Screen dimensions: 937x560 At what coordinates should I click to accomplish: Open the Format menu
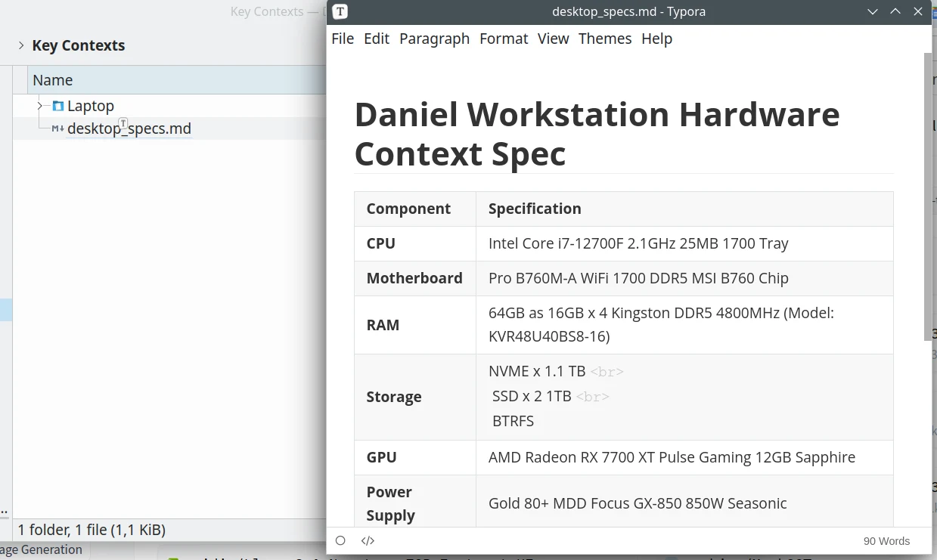[504, 39]
